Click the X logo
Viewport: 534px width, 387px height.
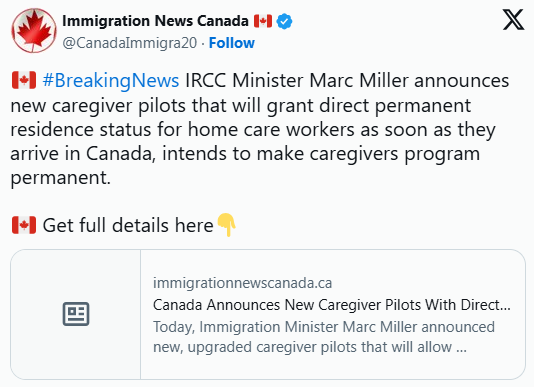point(513,20)
